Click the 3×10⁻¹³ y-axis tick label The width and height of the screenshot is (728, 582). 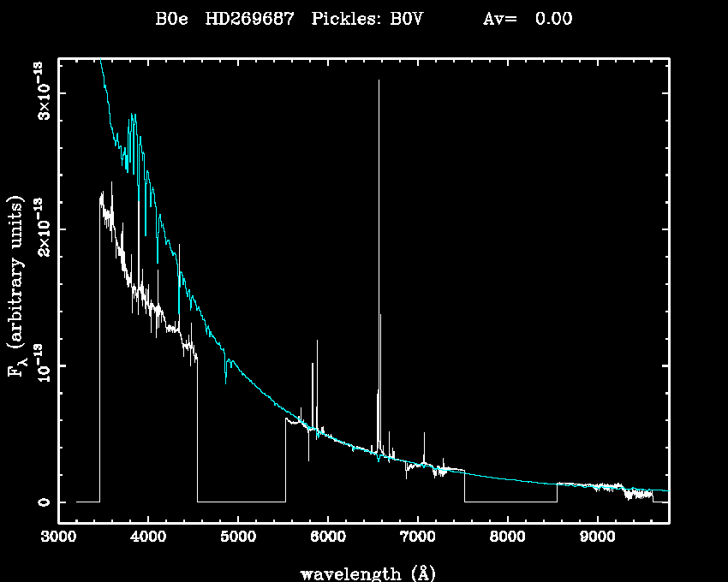(39, 92)
